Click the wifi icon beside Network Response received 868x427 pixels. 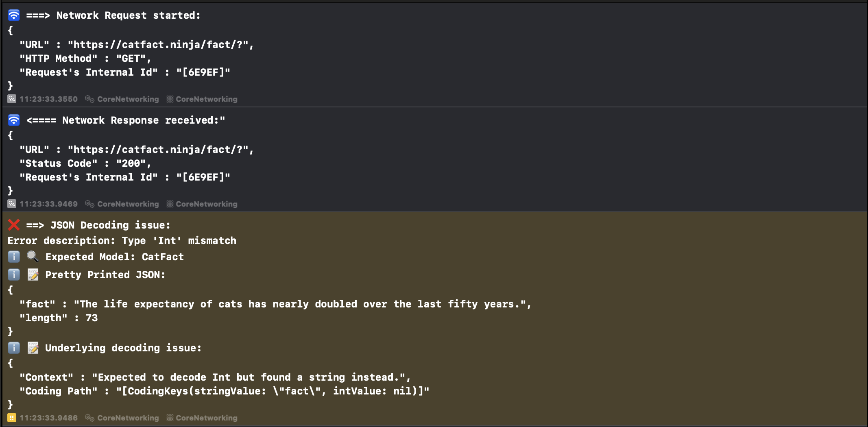(x=14, y=120)
